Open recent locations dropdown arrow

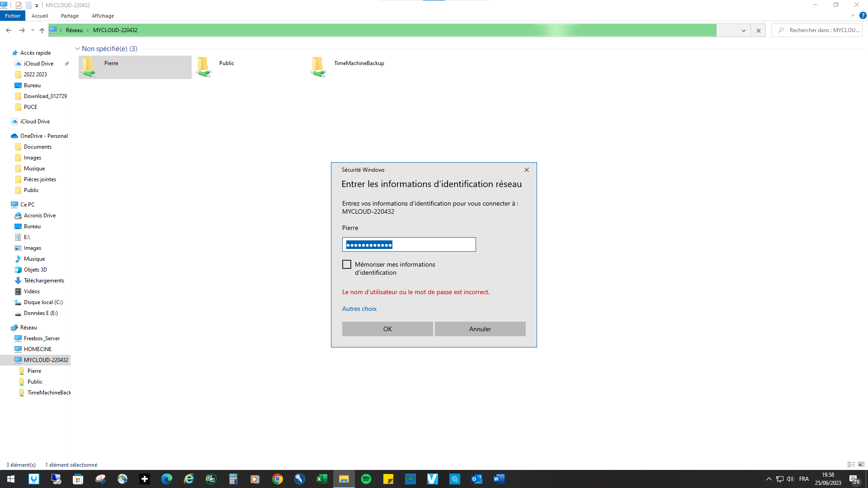point(33,30)
